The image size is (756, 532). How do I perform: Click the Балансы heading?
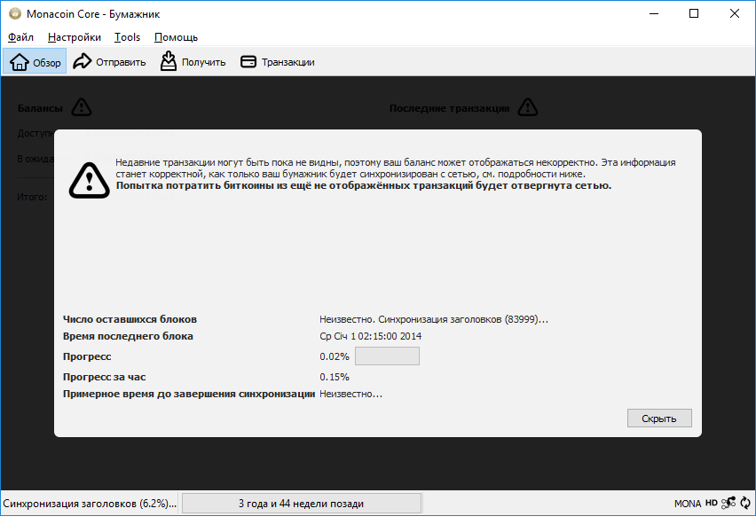point(40,108)
